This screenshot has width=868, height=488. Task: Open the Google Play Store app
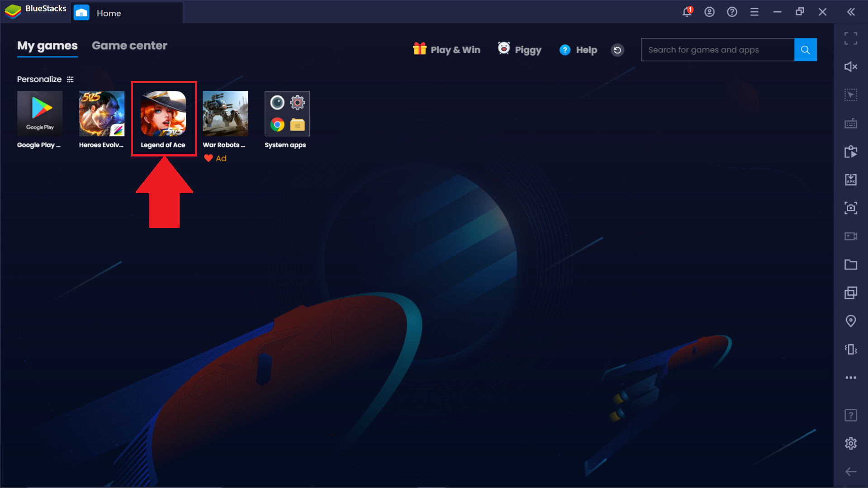point(40,114)
